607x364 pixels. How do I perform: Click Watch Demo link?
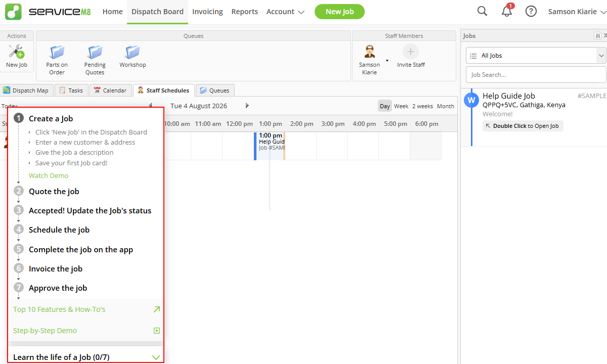coord(49,175)
